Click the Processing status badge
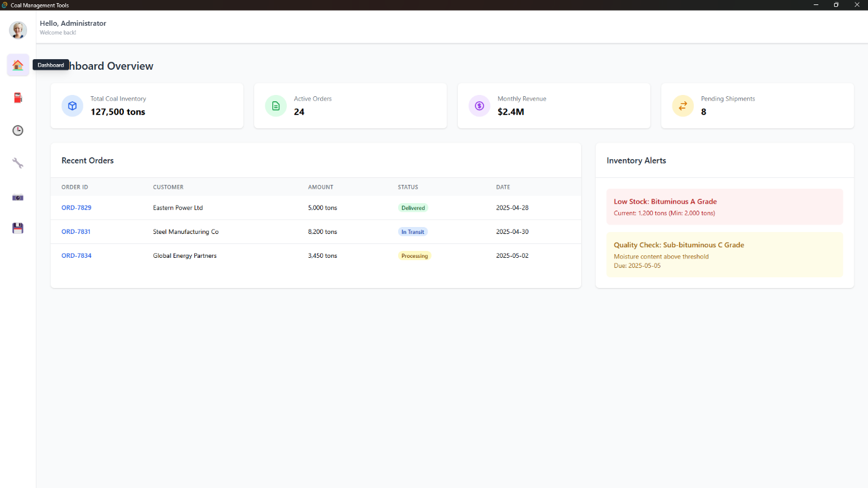Screen dimensions: 868x488 click(x=415, y=255)
